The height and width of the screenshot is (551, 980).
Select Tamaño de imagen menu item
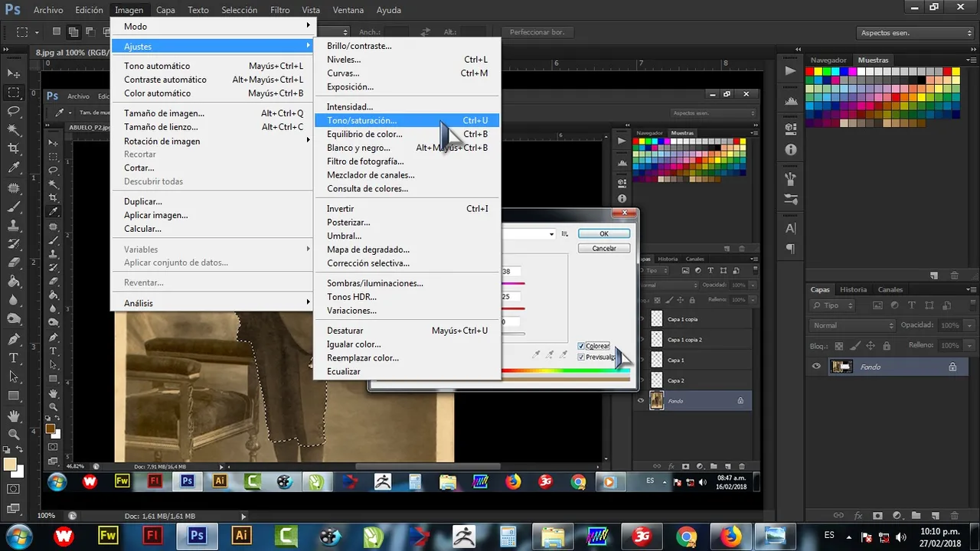[x=212, y=113]
